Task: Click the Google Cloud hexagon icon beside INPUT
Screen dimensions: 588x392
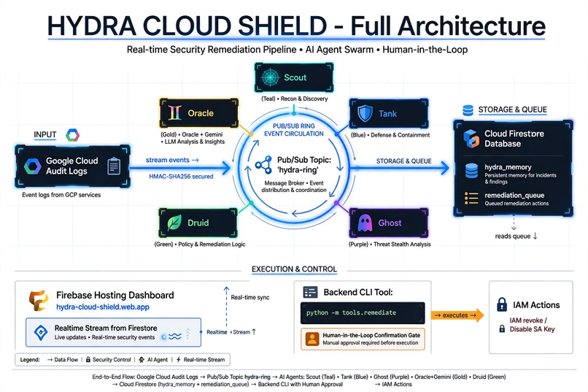Action: click(72, 135)
